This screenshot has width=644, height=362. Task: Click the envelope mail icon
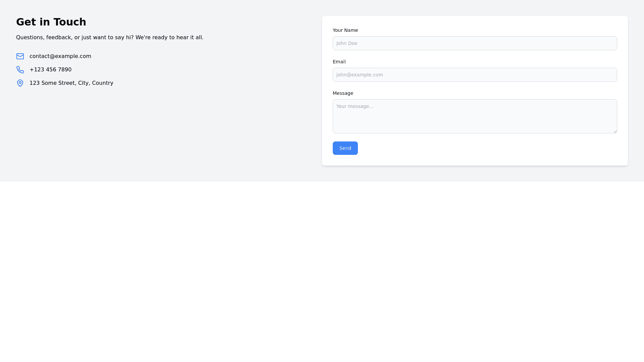[20, 56]
